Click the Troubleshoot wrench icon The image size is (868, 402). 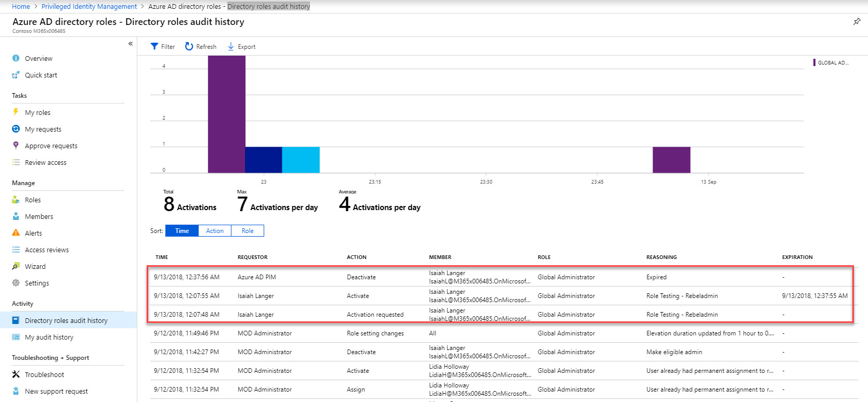pos(16,374)
